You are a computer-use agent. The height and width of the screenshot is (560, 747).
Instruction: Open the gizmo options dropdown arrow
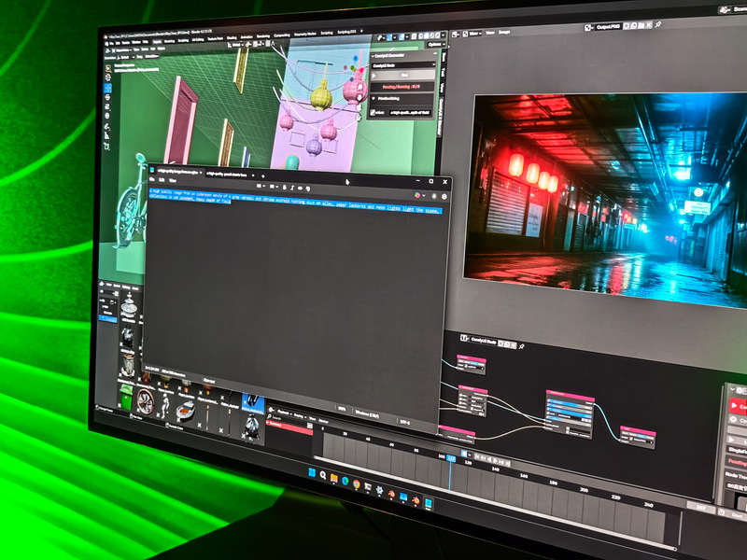[394, 37]
